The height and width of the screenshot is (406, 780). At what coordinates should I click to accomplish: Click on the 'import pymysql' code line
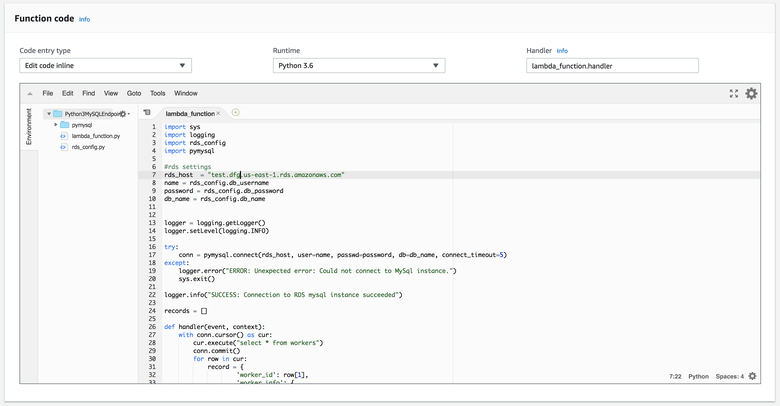(190, 151)
